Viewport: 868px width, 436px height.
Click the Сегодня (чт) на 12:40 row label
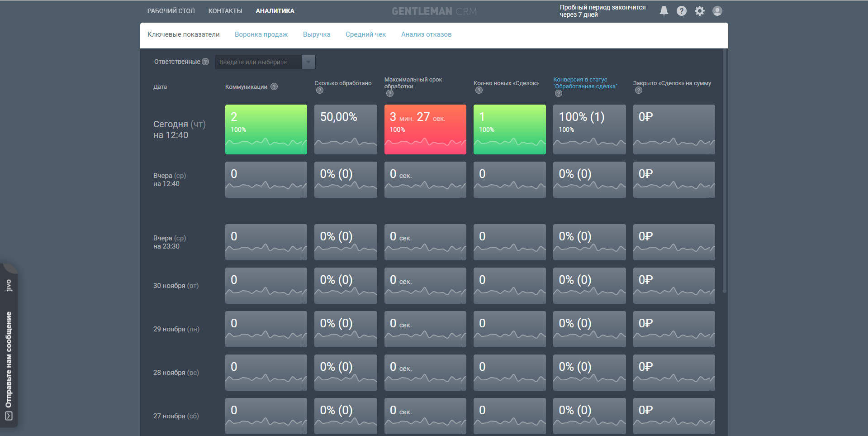180,129
